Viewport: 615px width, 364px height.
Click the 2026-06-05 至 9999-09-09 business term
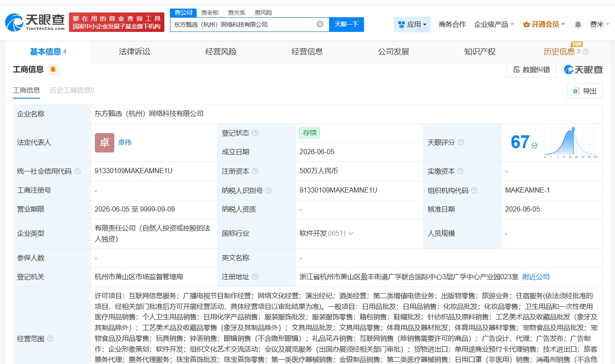pyautogui.click(x=135, y=209)
